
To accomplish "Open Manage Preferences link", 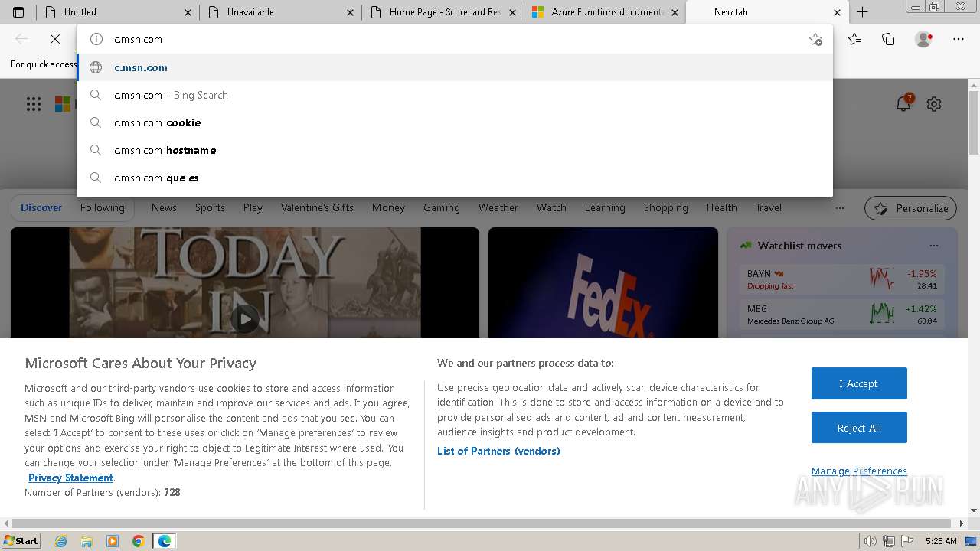I will click(x=859, y=471).
